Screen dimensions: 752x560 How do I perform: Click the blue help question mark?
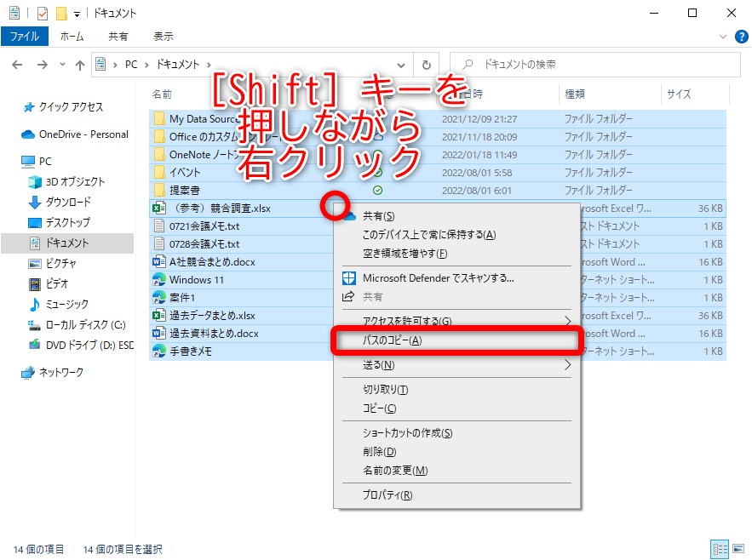pyautogui.click(x=740, y=36)
